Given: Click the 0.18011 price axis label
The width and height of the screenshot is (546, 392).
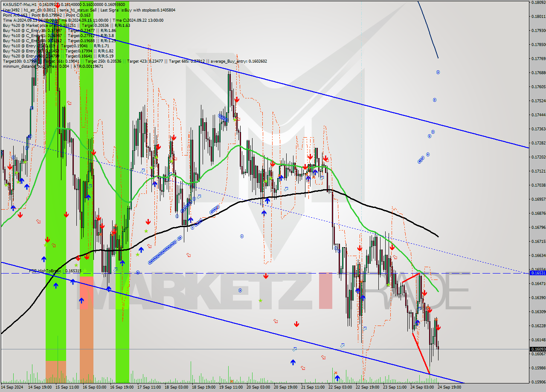Looking at the screenshot, I should [538, 17].
